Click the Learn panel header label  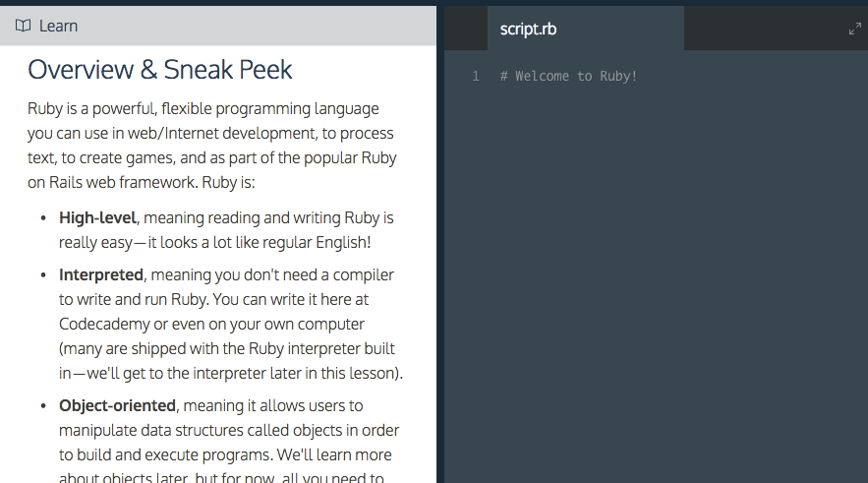(x=58, y=26)
